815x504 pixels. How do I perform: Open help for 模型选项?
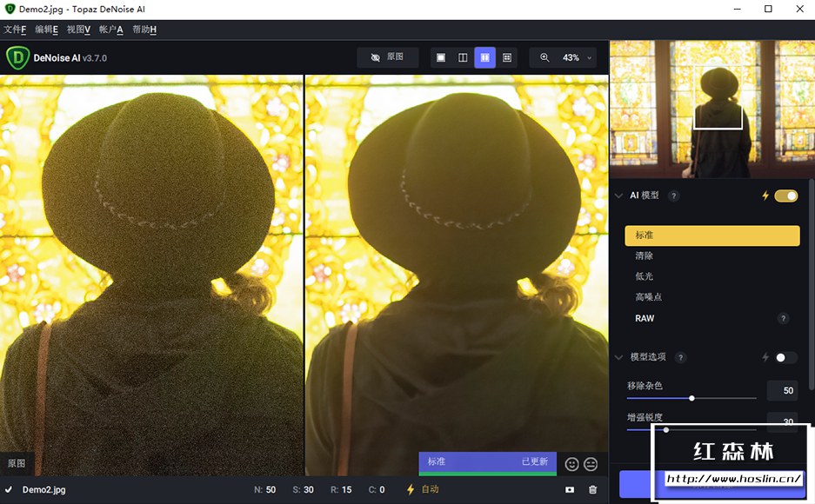[x=680, y=357]
